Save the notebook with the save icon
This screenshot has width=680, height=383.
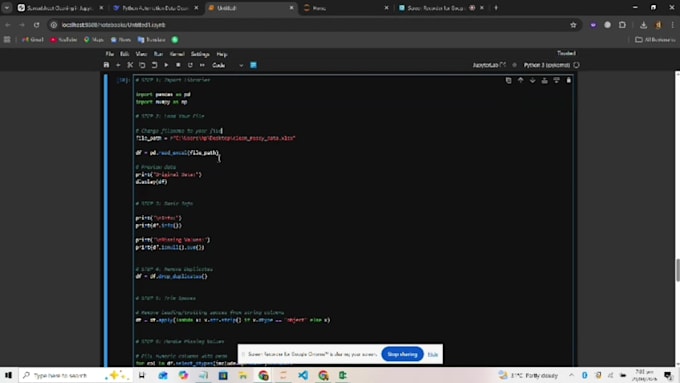106,65
